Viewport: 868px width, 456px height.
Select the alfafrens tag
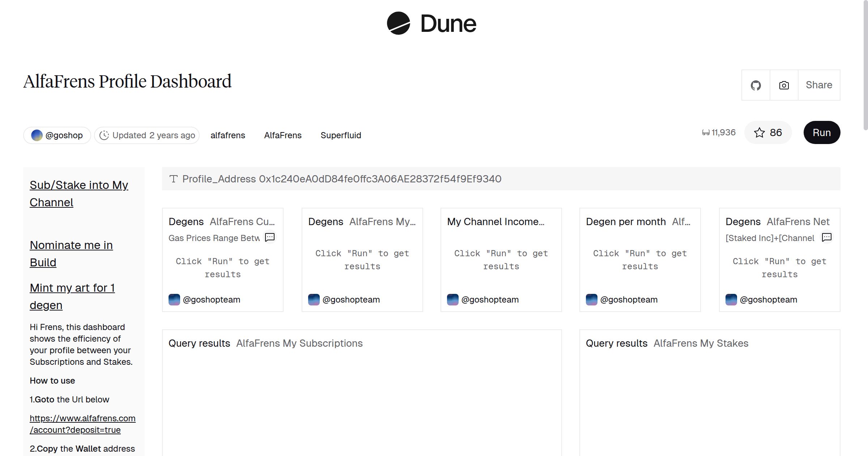[228, 135]
